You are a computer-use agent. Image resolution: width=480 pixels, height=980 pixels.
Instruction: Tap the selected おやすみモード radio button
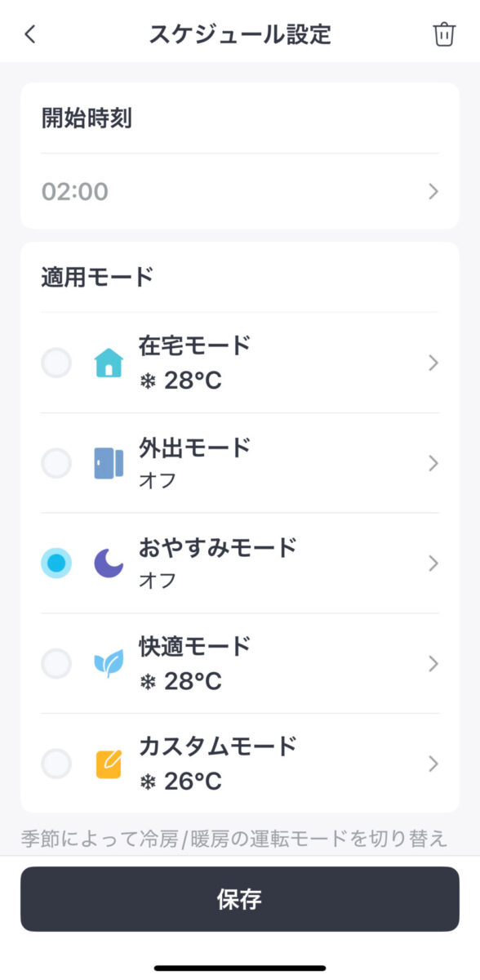56,563
